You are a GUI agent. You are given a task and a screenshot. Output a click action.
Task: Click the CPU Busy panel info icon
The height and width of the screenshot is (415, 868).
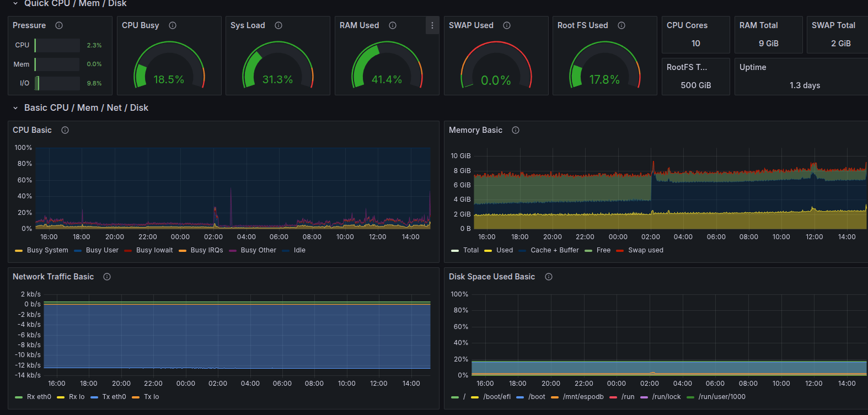point(173,25)
